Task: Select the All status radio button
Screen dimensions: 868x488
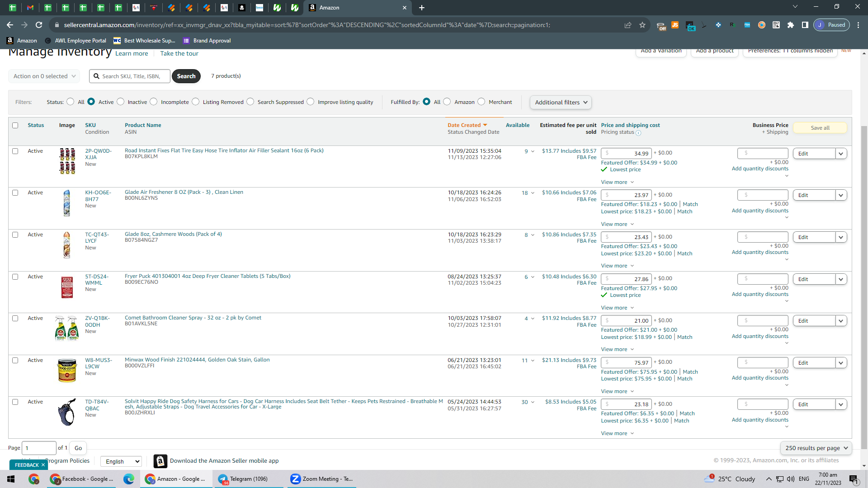Action: [x=71, y=102]
